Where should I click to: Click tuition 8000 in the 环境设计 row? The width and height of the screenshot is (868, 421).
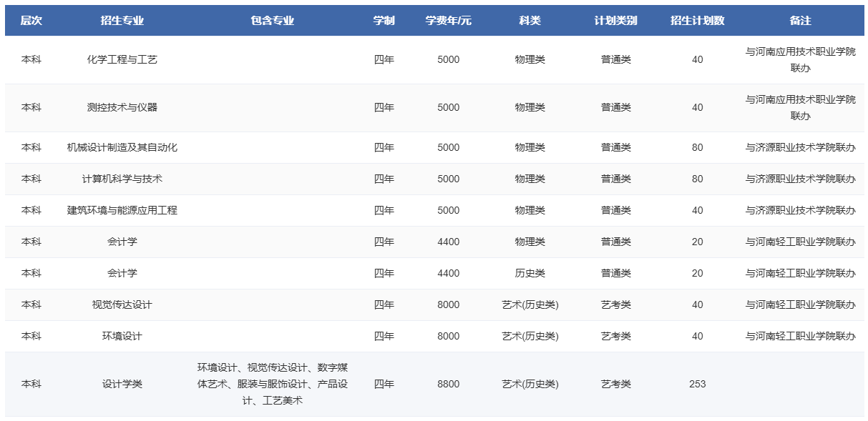point(449,336)
